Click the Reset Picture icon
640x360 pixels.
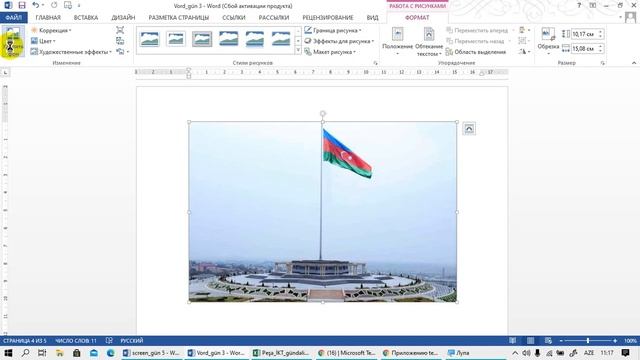tap(120, 52)
